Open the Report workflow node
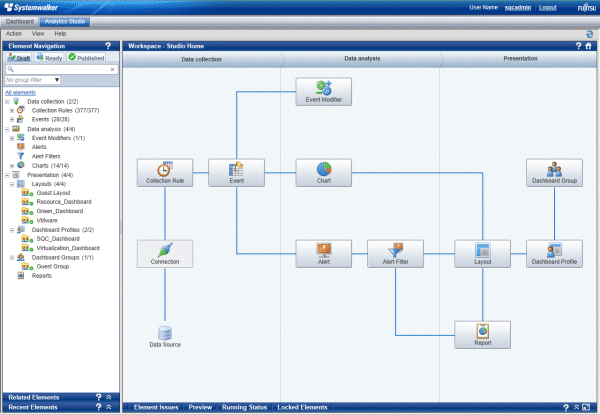Viewport: 600px width, 415px height. click(483, 335)
